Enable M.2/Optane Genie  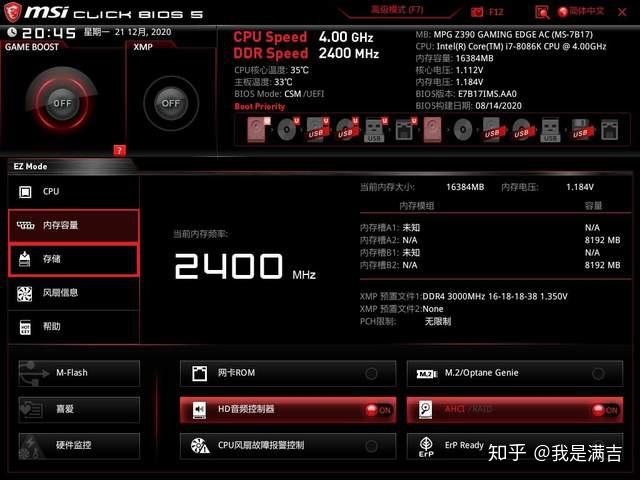tap(515, 373)
